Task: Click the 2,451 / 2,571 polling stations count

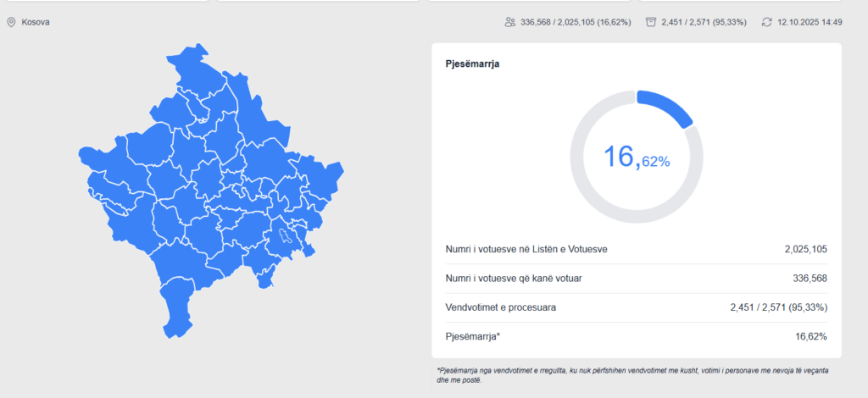Action: click(704, 22)
